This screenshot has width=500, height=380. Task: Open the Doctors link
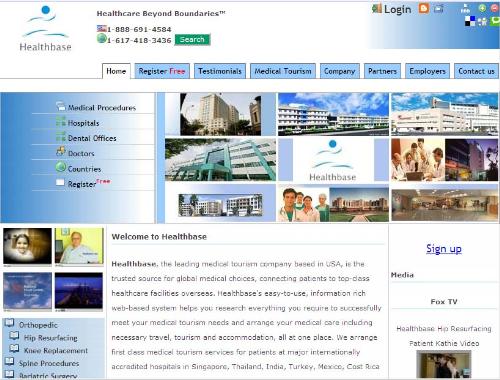[81, 154]
